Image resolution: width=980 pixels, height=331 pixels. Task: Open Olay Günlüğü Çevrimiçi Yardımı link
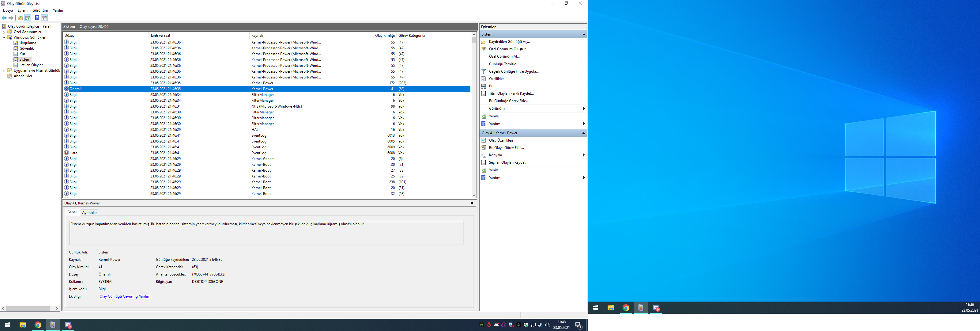pyautogui.click(x=125, y=296)
